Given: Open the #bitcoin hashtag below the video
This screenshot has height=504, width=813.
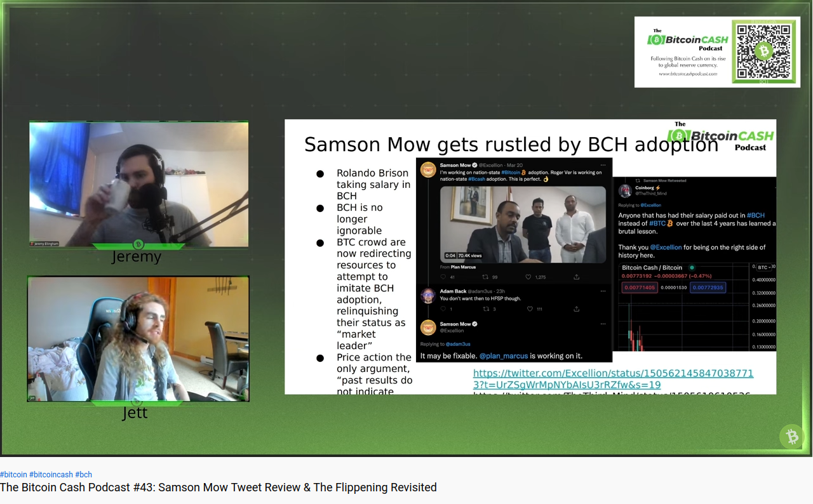Looking at the screenshot, I should click(x=13, y=475).
